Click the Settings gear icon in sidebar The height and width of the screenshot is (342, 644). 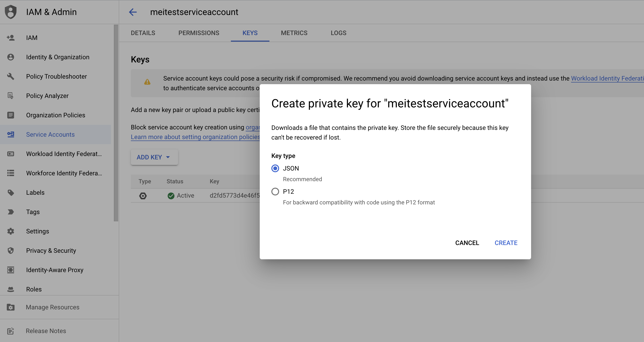click(x=10, y=231)
